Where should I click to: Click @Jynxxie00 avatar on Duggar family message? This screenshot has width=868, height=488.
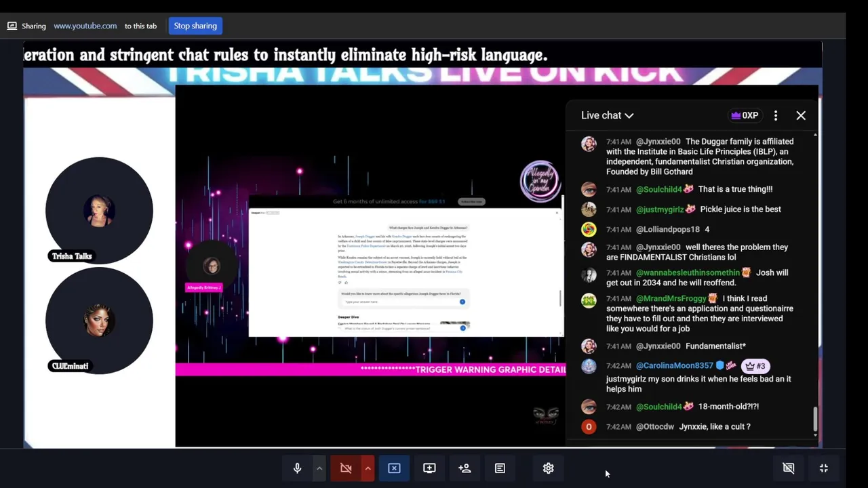(x=589, y=144)
